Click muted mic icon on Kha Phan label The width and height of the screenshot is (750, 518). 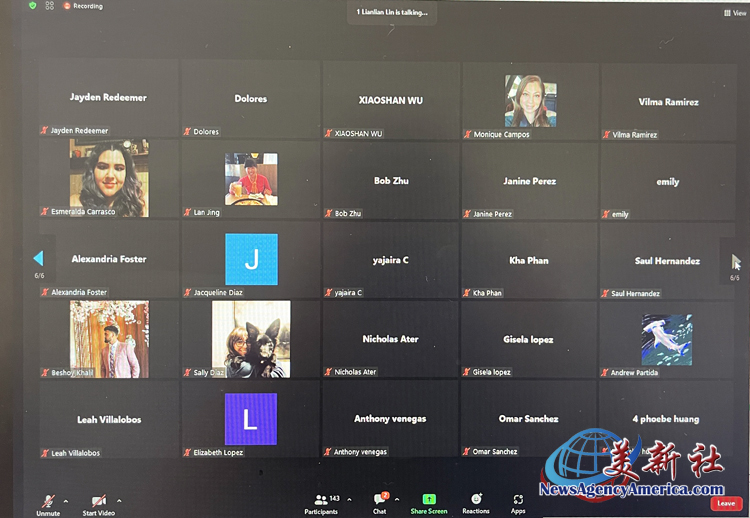click(x=466, y=293)
